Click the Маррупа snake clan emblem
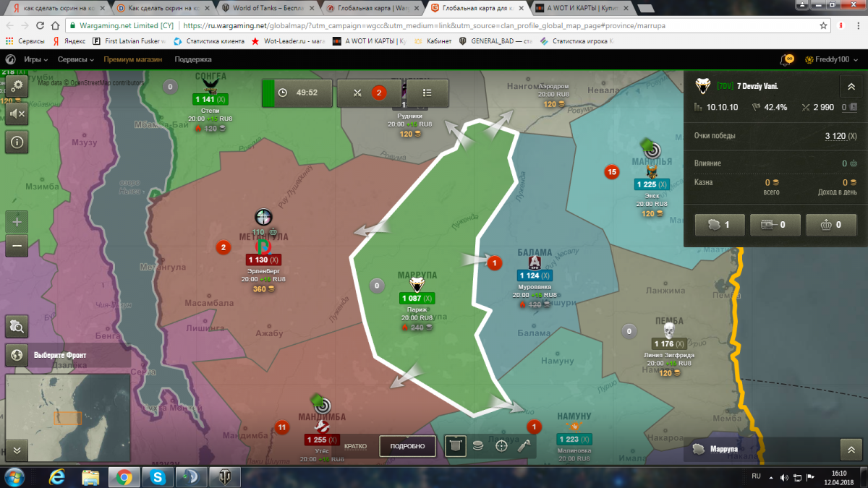Screen dimensions: 868x488 point(417,286)
